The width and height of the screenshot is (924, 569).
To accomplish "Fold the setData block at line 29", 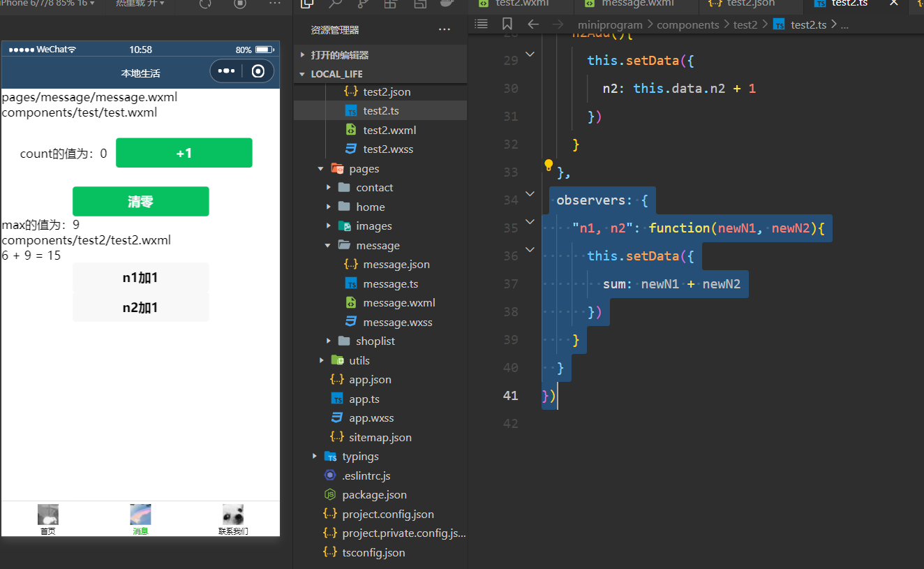I will 530,54.
